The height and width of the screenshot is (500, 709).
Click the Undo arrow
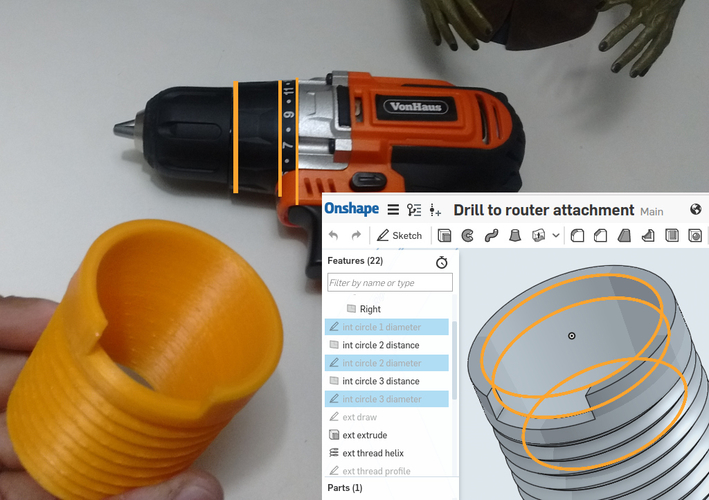pos(333,236)
